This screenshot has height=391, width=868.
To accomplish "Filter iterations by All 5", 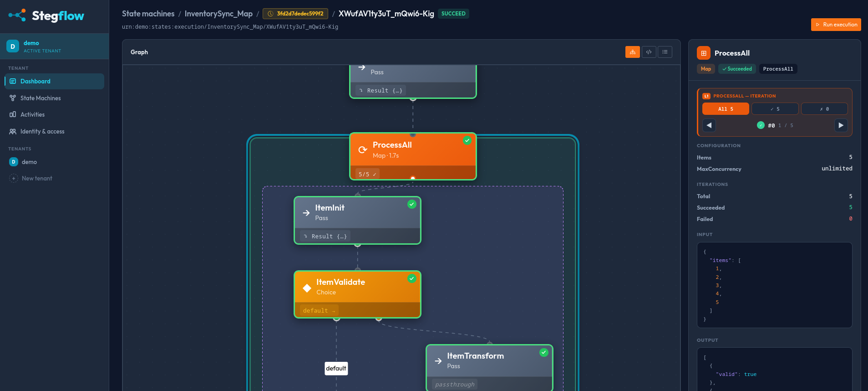I will (726, 109).
